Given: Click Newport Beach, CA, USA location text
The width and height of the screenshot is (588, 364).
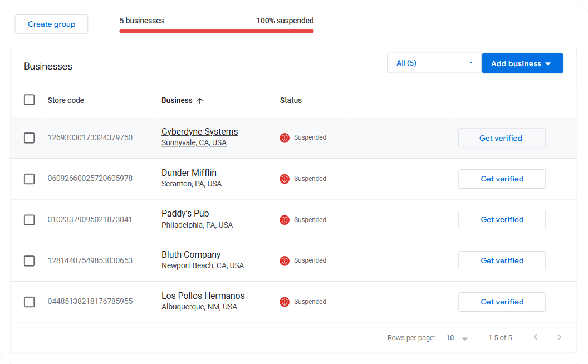Looking at the screenshot, I should coord(203,266).
